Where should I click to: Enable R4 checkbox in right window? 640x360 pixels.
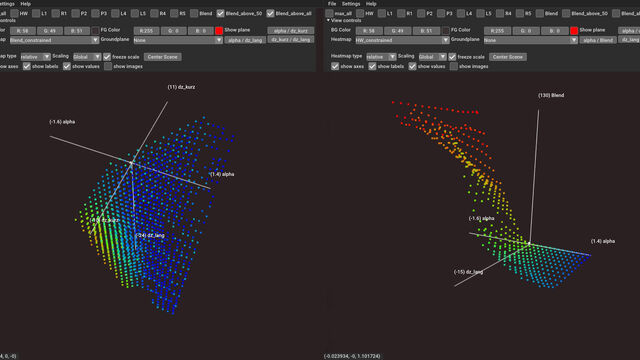[500, 13]
